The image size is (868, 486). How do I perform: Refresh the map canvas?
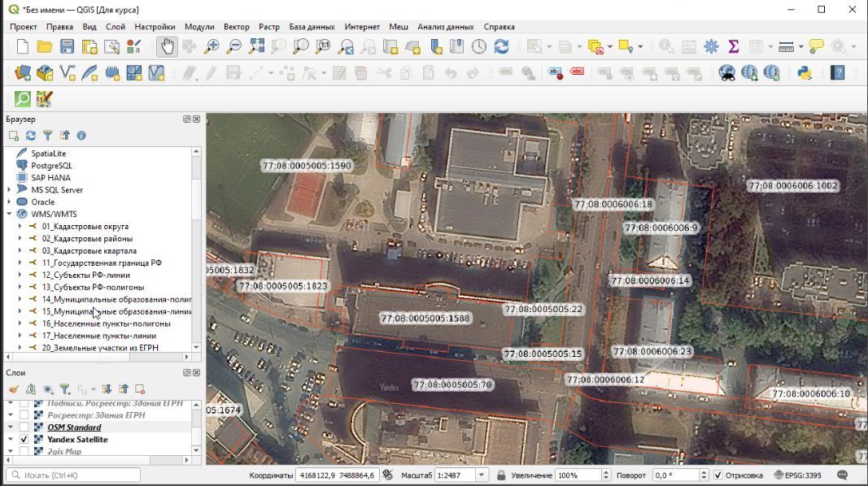(x=501, y=46)
